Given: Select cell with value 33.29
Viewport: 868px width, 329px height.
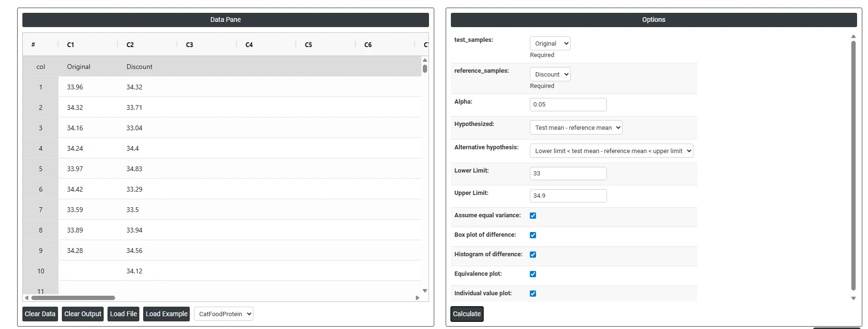Looking at the screenshot, I should 147,189.
